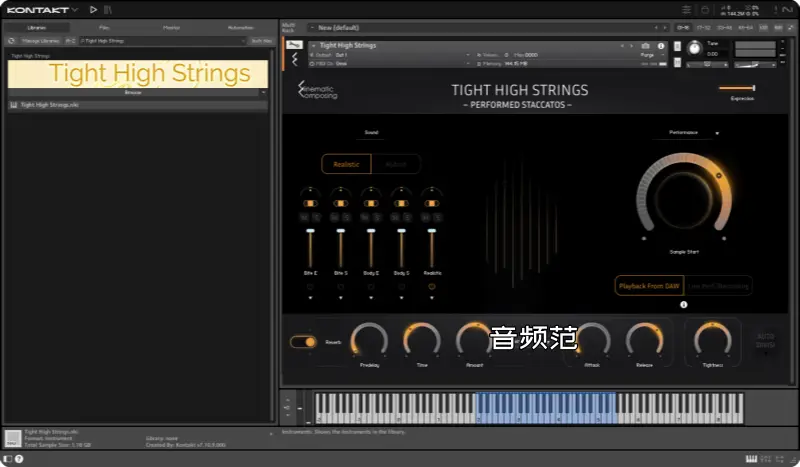The width and height of the screenshot is (800, 467).
Task: Click the info icon below Playback From DAW
Action: tap(684, 305)
